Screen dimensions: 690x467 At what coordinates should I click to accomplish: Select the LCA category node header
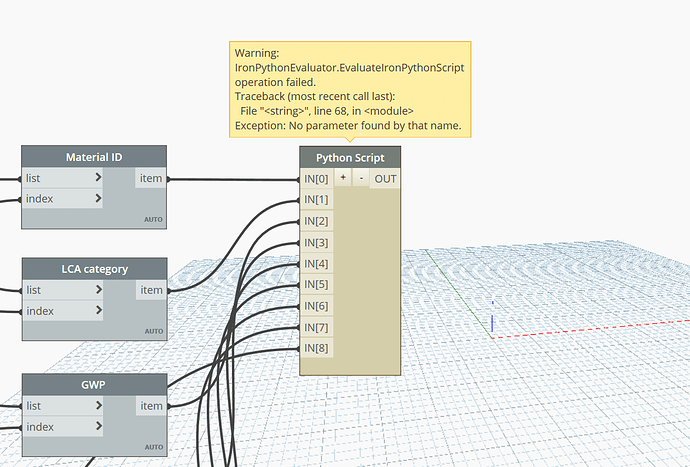coord(95,269)
